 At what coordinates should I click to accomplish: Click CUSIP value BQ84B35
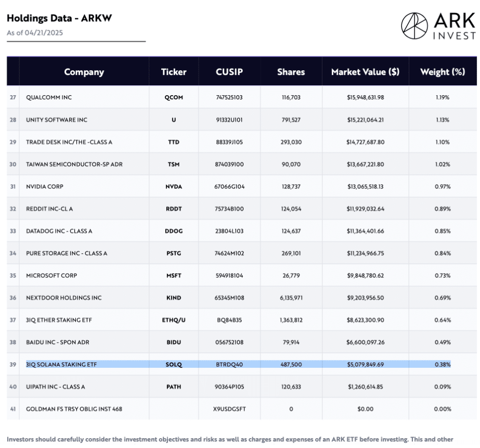229,320
